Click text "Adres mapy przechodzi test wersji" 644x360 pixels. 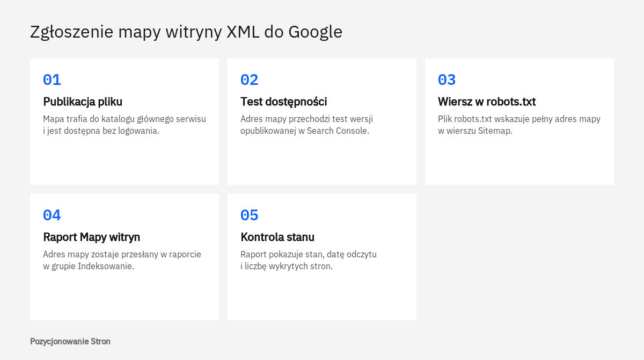(306, 119)
